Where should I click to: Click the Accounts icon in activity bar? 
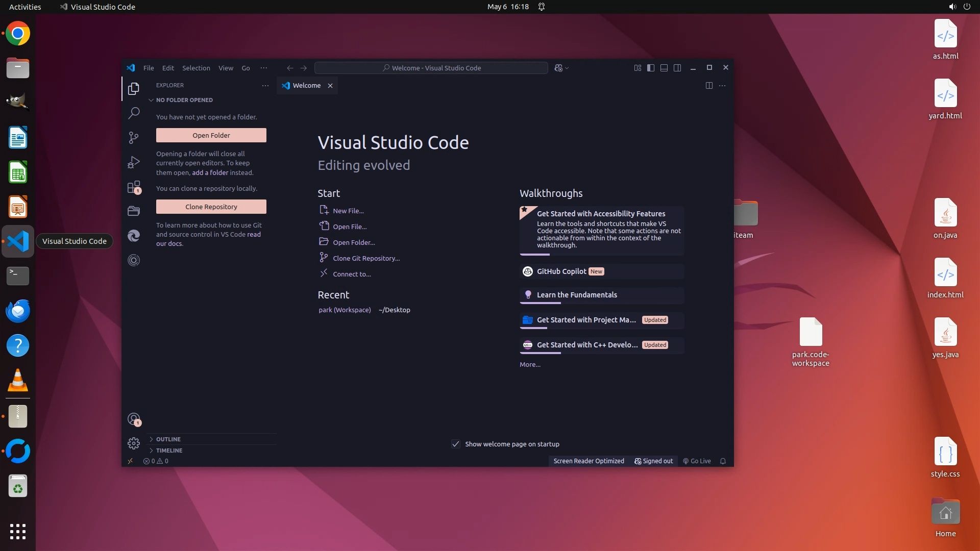tap(134, 419)
